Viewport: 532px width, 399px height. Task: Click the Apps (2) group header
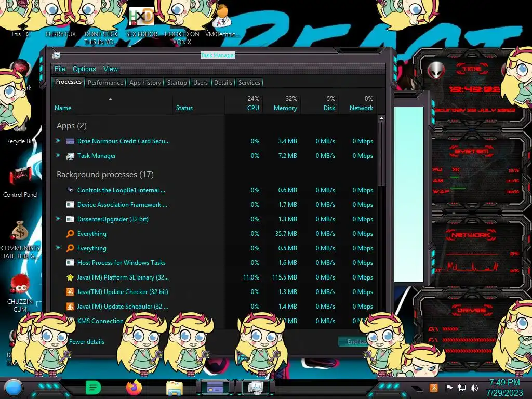tap(71, 126)
